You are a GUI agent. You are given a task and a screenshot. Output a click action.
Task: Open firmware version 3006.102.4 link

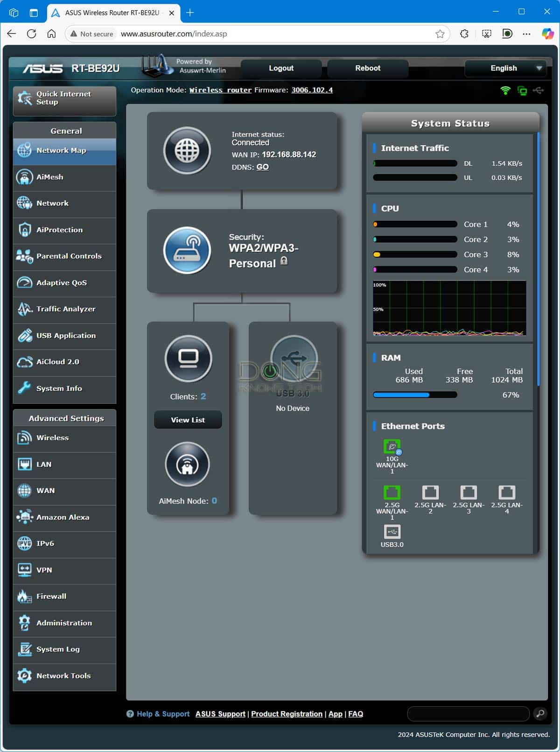[312, 90]
